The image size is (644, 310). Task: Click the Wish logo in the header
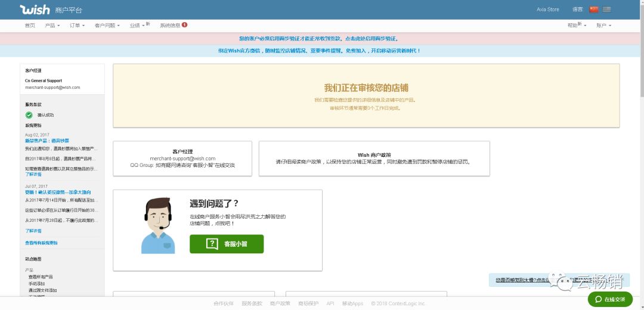(35, 10)
